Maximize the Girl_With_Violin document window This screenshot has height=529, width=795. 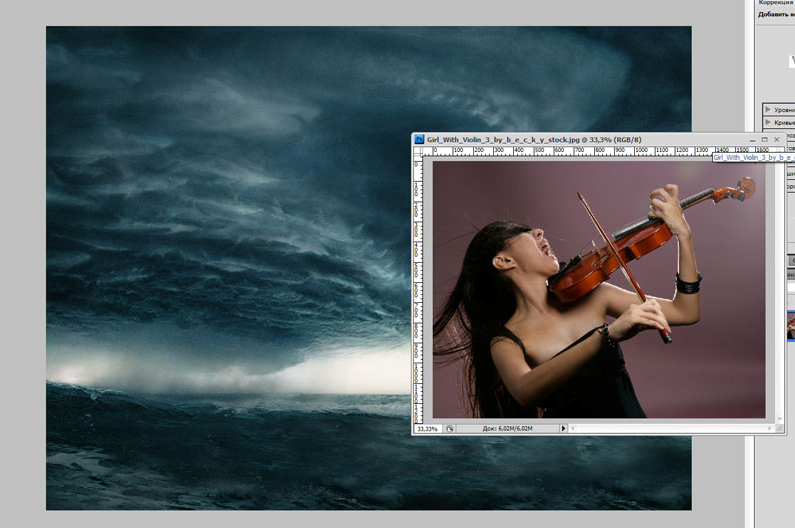pyautogui.click(x=765, y=139)
